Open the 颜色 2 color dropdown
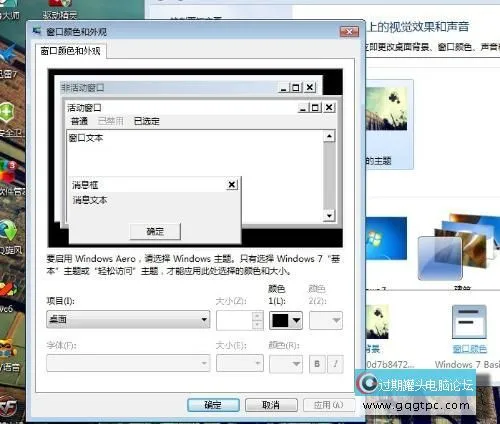This screenshot has height=424, width=500. (x=326, y=320)
